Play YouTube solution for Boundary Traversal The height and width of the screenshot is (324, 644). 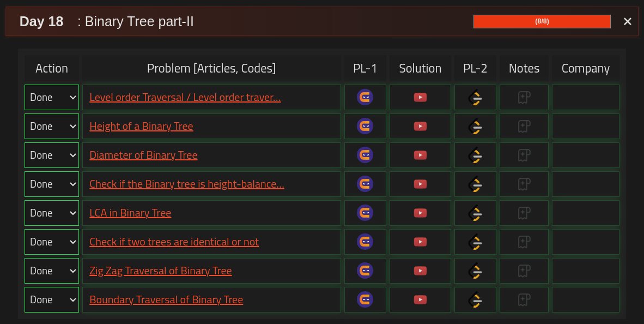(x=420, y=300)
